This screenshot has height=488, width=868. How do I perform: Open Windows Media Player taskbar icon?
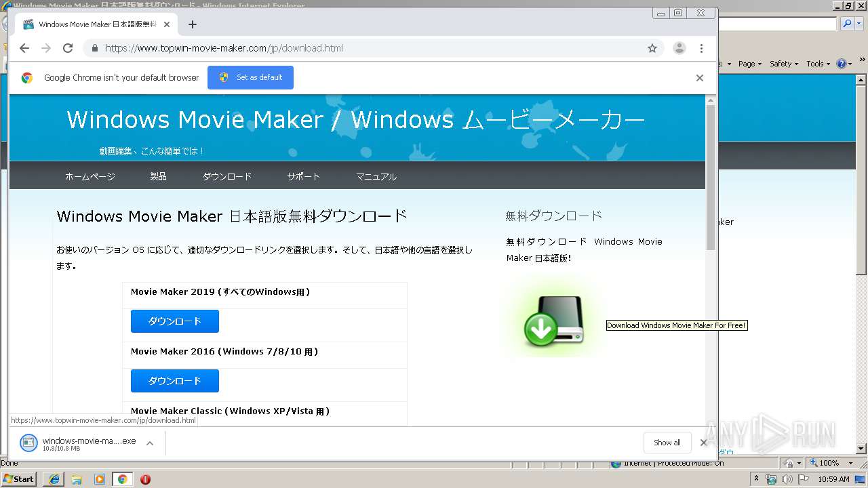100,479
